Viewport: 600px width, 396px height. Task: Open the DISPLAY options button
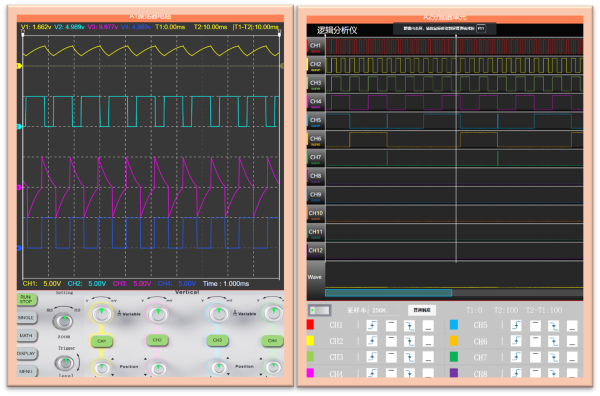pyautogui.click(x=26, y=353)
